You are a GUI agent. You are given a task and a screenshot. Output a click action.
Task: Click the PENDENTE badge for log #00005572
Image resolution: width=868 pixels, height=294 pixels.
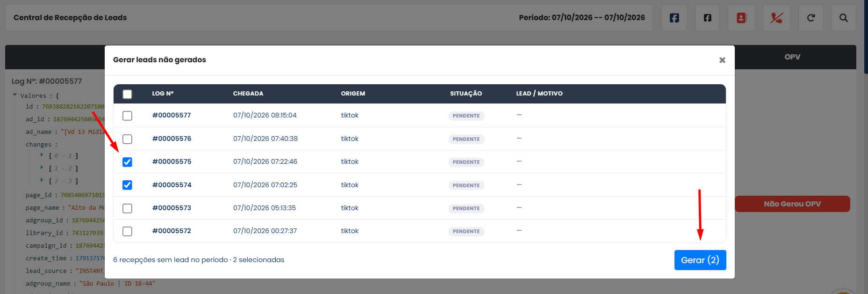pos(466,231)
